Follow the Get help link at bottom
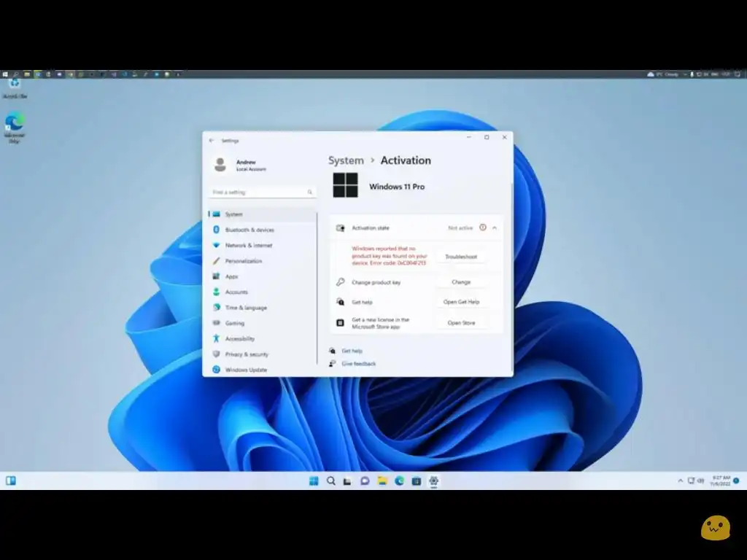The height and width of the screenshot is (560, 747). coord(352,351)
